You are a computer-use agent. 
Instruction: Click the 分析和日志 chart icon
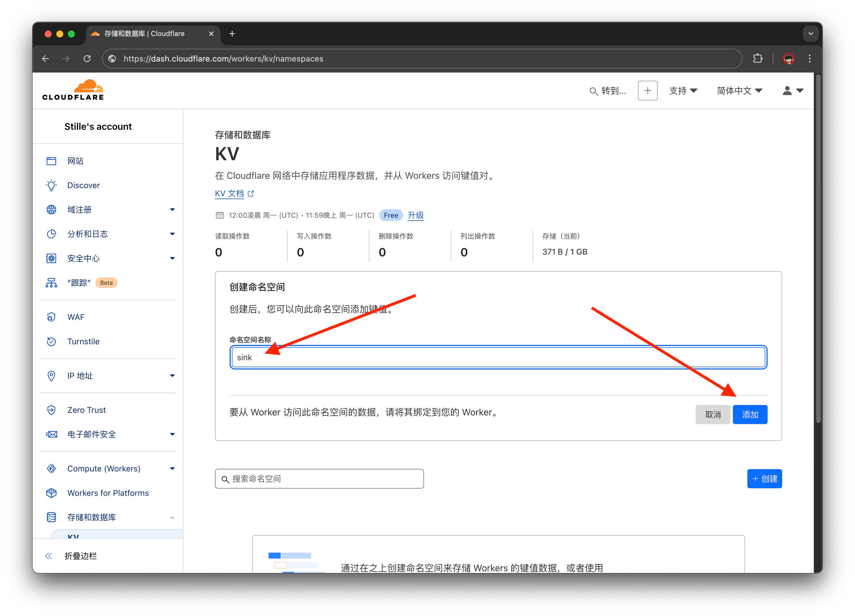(x=51, y=234)
